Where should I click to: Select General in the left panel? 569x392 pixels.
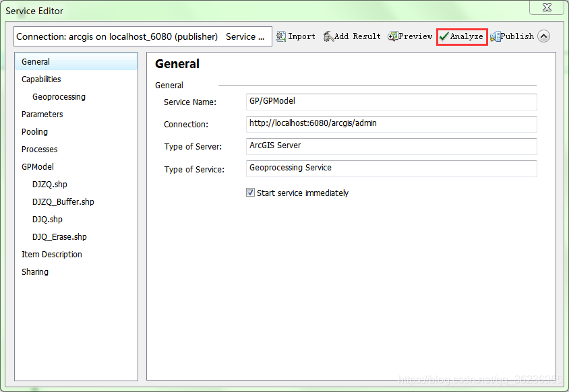coord(36,62)
